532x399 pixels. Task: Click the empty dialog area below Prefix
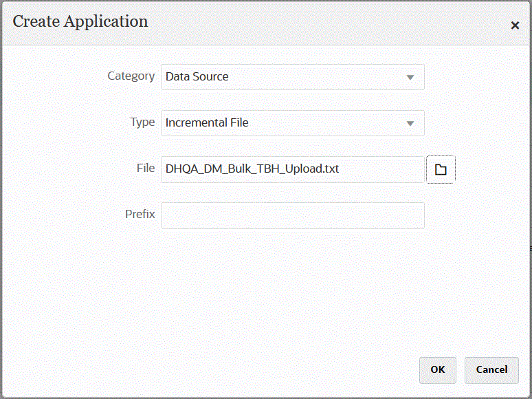pos(275,289)
